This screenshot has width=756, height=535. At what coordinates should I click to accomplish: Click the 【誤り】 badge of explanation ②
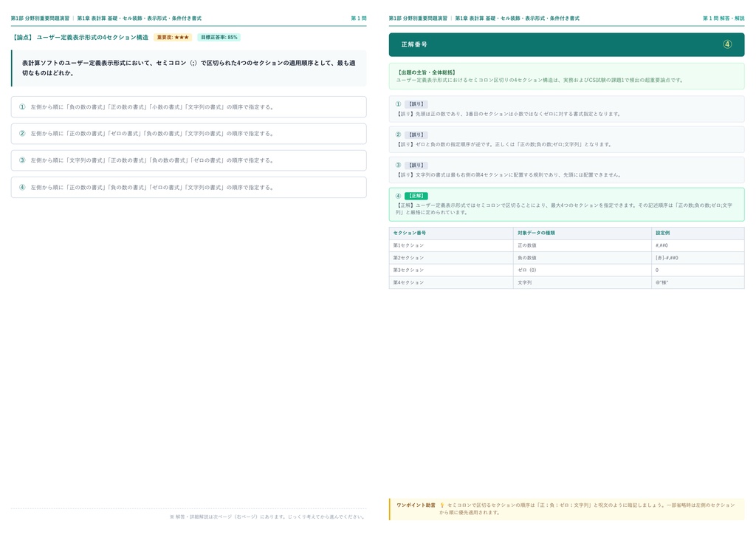coord(416,135)
